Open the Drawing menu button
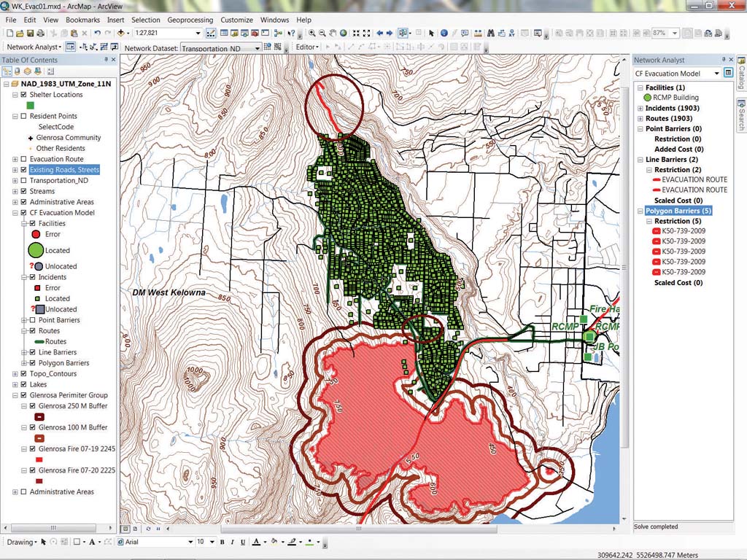This screenshot has width=747, height=560. (x=21, y=542)
